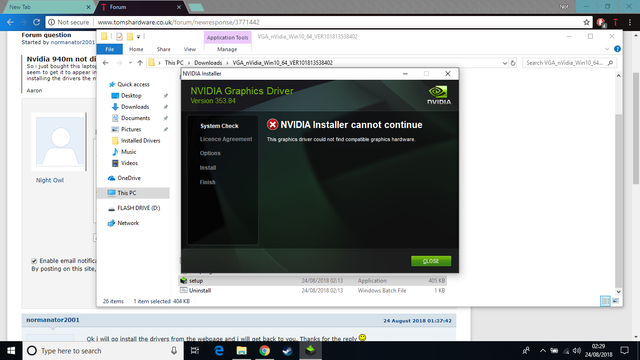Open the Manage tab under Application Tools
The height and width of the screenshot is (360, 640).
pyautogui.click(x=227, y=49)
